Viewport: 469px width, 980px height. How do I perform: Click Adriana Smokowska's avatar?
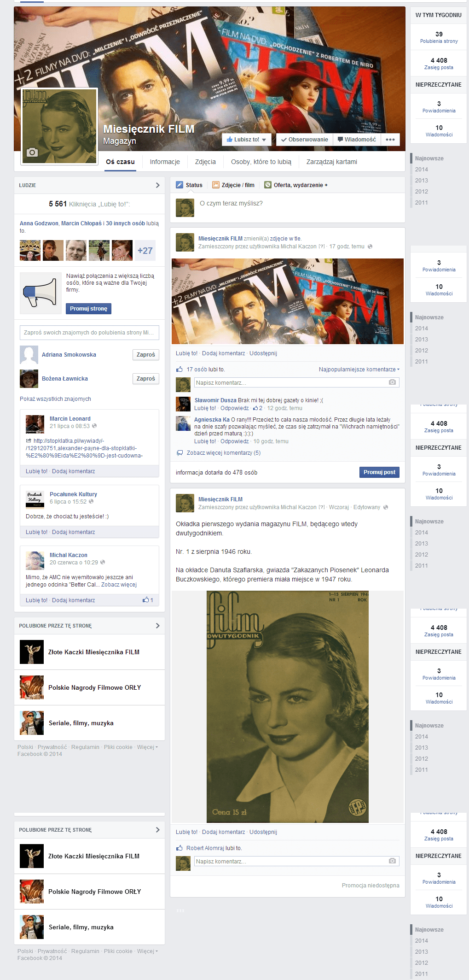click(x=29, y=355)
